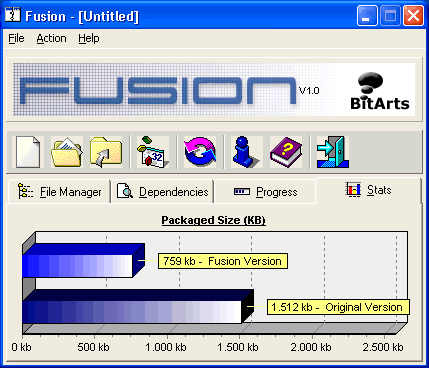Viewport: 429px width, 368px height.
Task: Open project using the open folder icon
Action: pos(67,152)
